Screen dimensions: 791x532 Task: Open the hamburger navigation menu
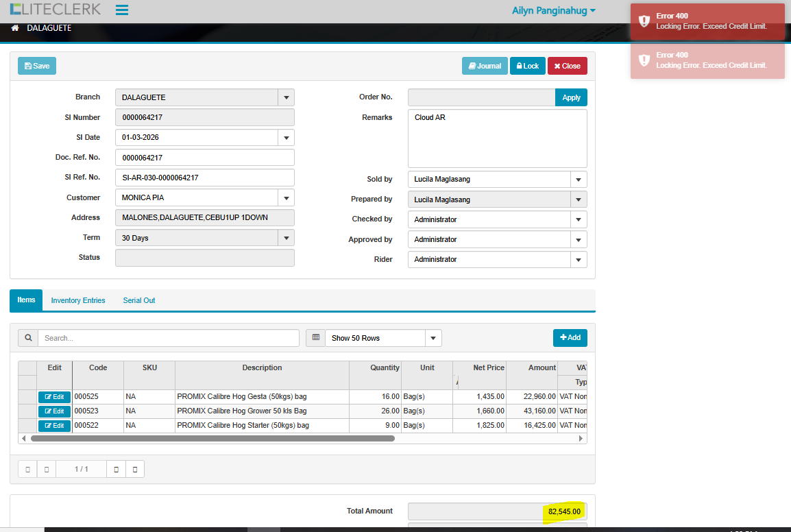click(122, 10)
